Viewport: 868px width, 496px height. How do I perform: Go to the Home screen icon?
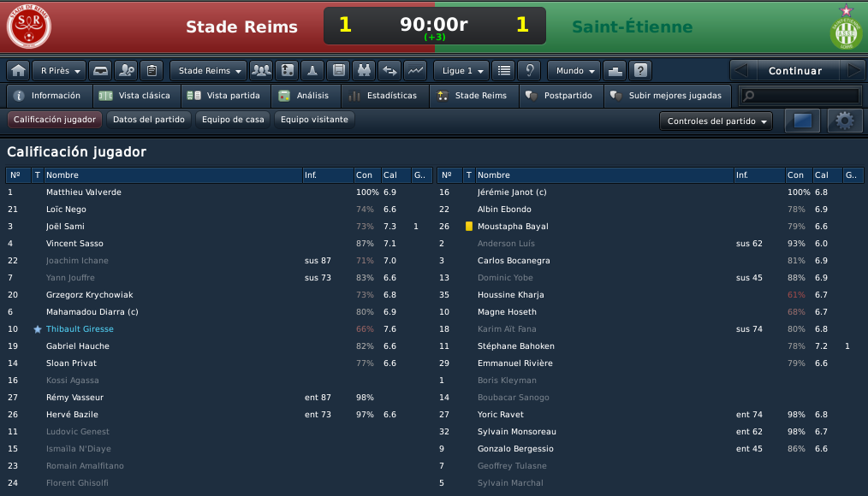pyautogui.click(x=18, y=71)
